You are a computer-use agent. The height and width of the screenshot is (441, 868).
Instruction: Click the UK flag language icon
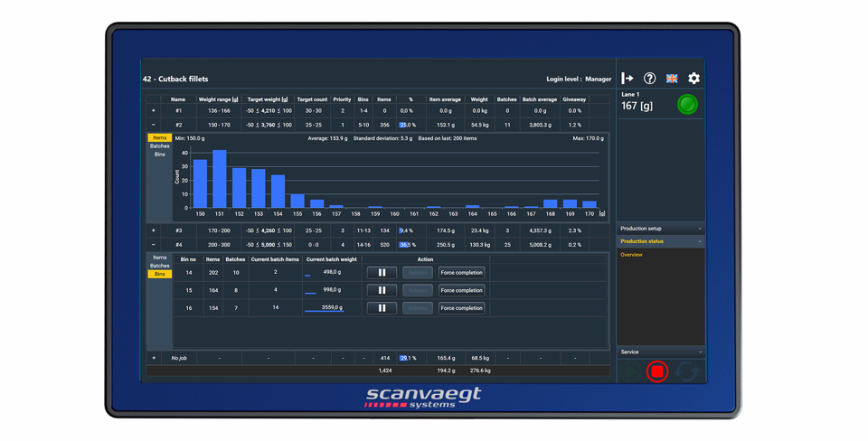pos(672,79)
